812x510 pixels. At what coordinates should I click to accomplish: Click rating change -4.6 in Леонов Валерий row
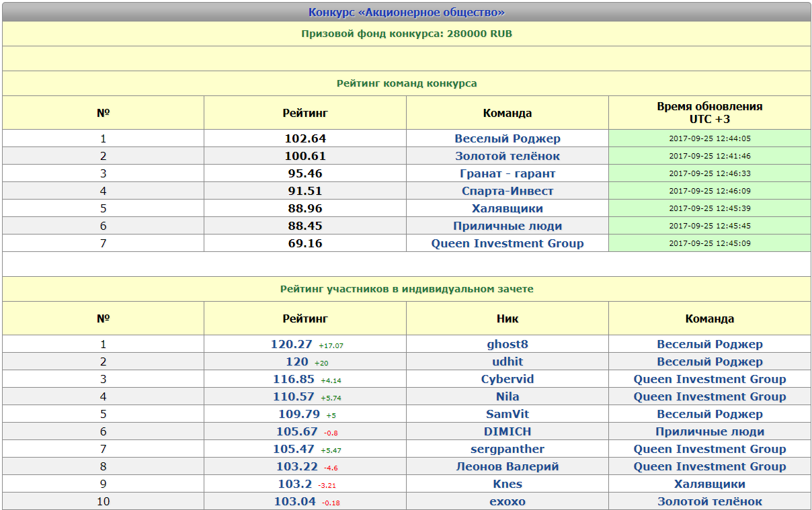(x=331, y=468)
